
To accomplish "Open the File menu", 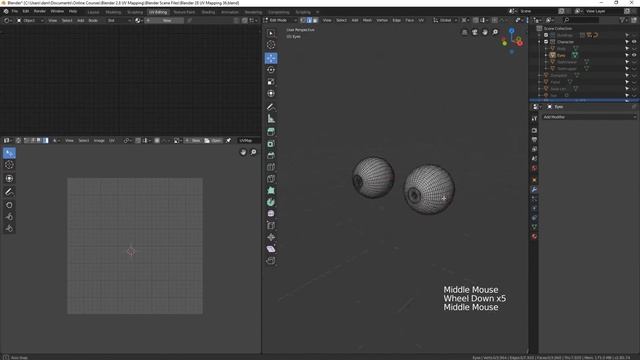I will (x=15, y=11).
